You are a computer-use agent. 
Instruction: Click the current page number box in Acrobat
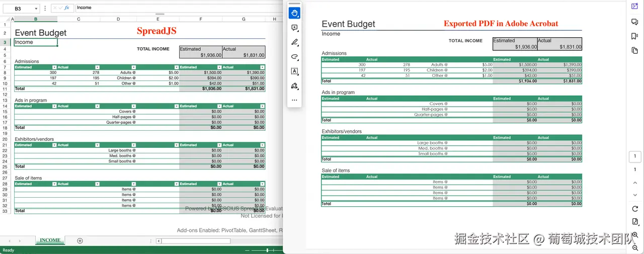(635, 157)
